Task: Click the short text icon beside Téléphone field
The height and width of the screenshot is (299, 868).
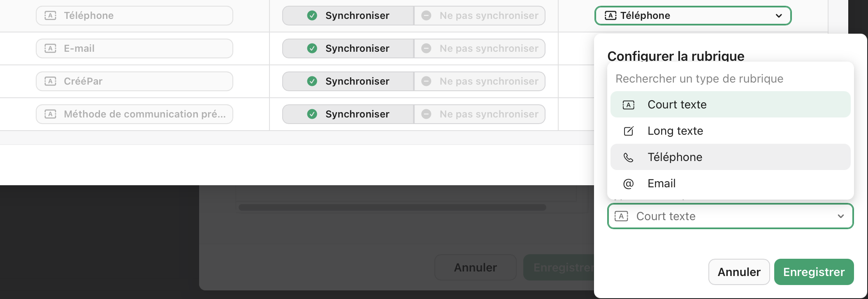Action: click(x=50, y=15)
